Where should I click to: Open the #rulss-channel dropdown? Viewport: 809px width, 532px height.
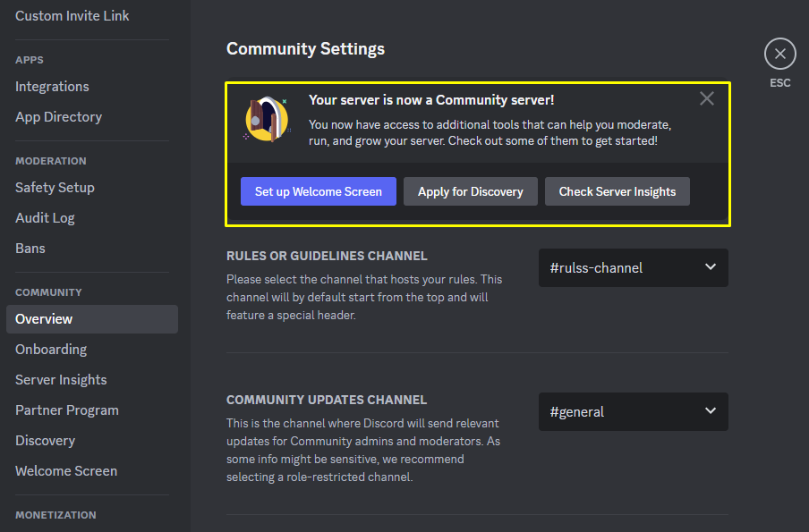click(633, 267)
